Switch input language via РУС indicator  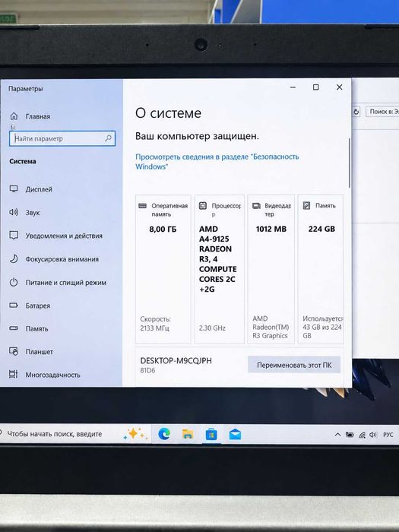click(388, 435)
